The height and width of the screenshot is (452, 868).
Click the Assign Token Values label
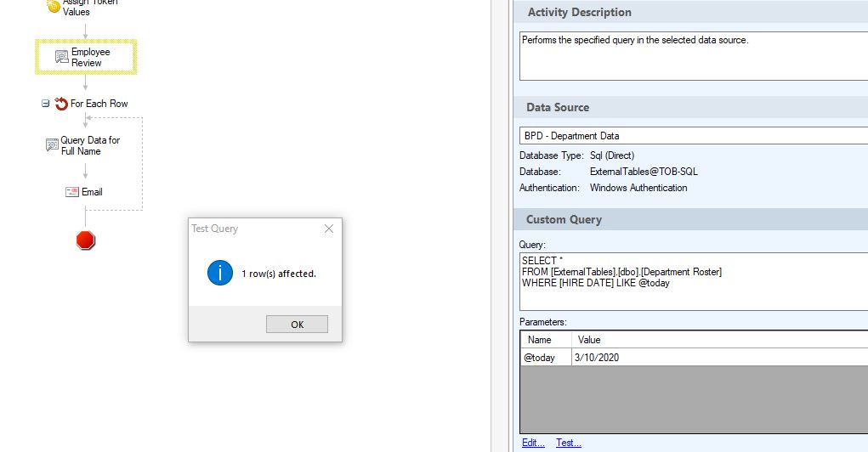pyautogui.click(x=89, y=7)
